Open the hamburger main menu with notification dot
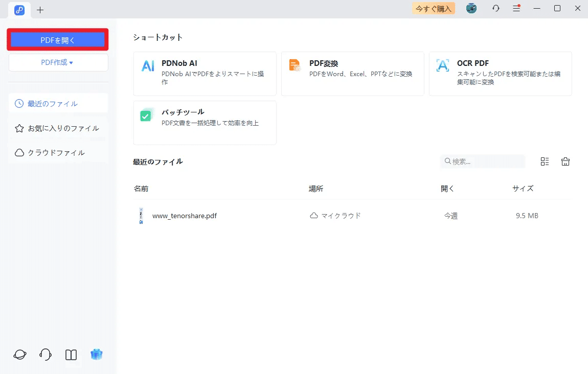The image size is (588, 374). coord(516,8)
